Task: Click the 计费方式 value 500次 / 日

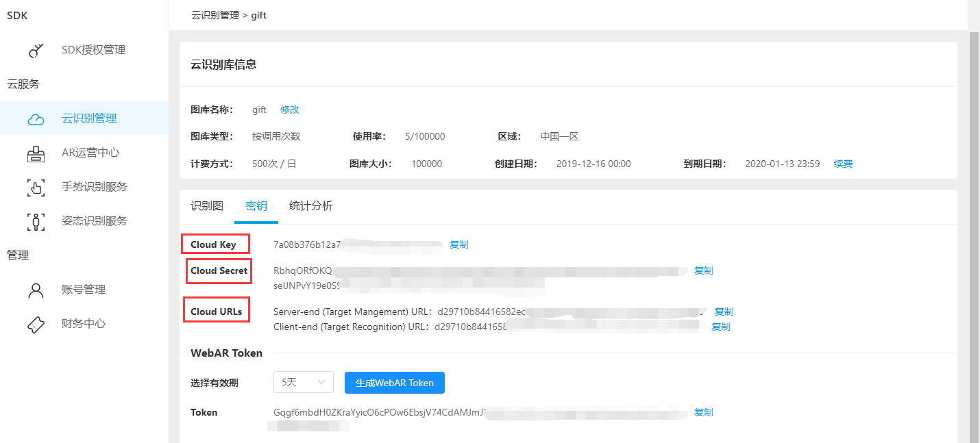Action: coord(274,164)
